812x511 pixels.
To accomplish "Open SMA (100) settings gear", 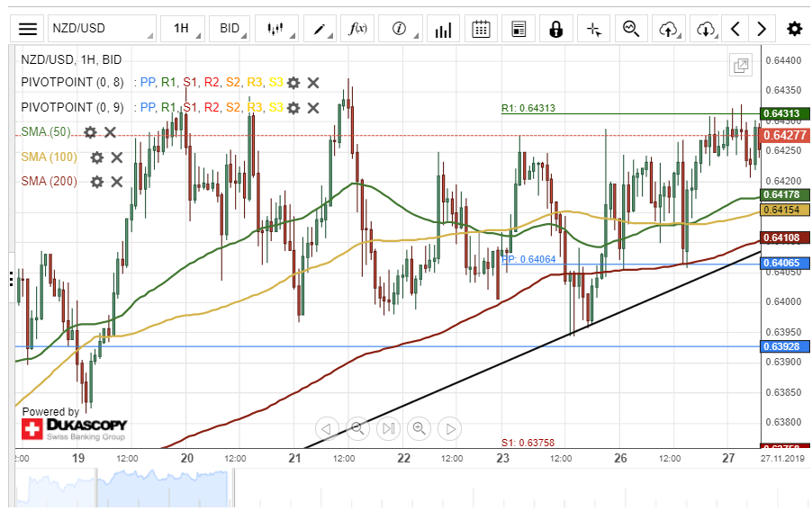I will click(97, 157).
